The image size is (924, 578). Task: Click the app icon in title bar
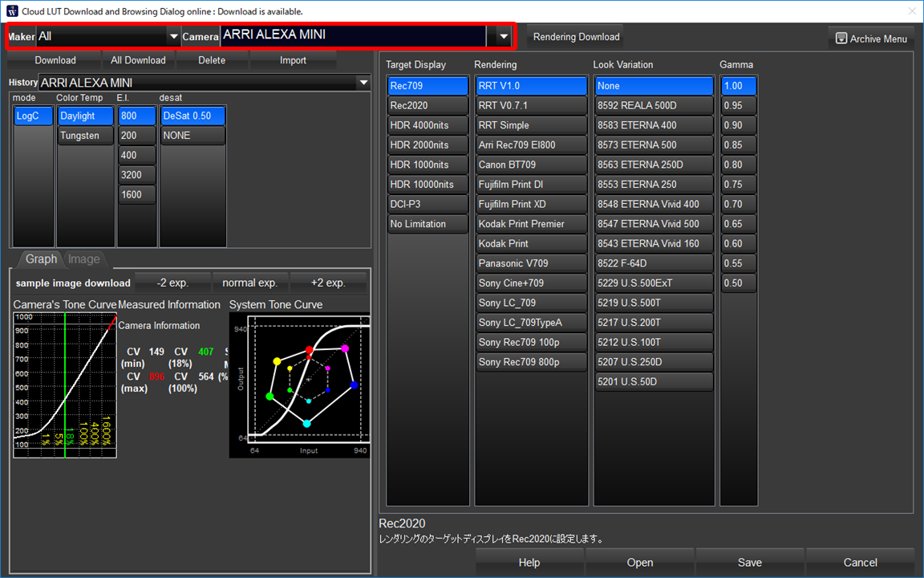(x=12, y=11)
